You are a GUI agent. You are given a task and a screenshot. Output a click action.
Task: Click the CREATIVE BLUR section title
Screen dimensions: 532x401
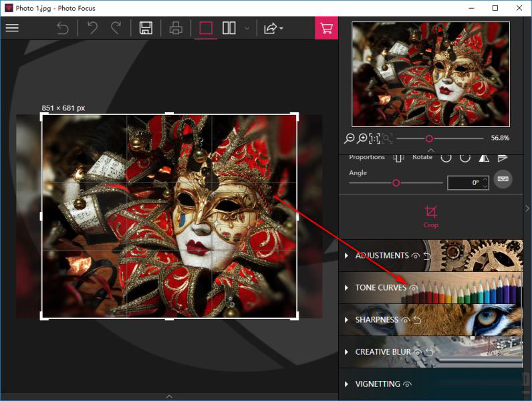[x=383, y=352]
